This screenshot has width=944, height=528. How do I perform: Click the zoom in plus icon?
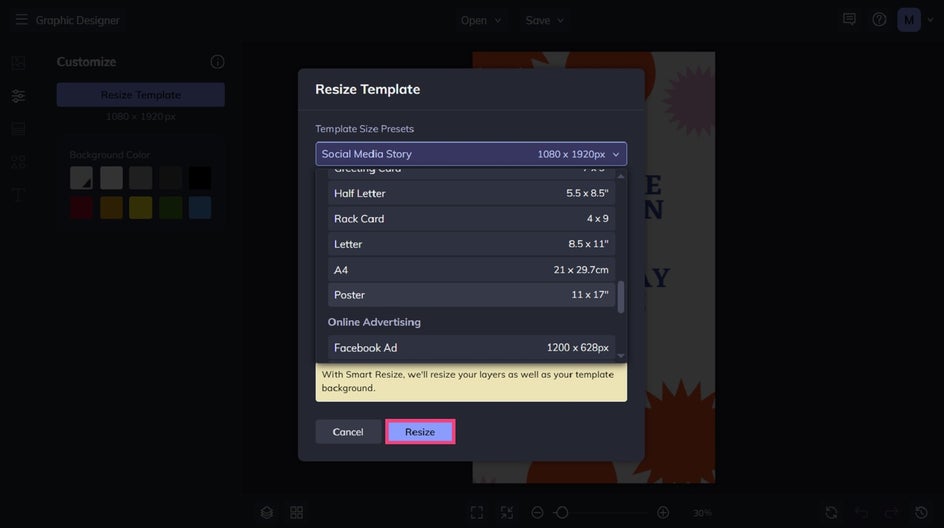(x=663, y=512)
